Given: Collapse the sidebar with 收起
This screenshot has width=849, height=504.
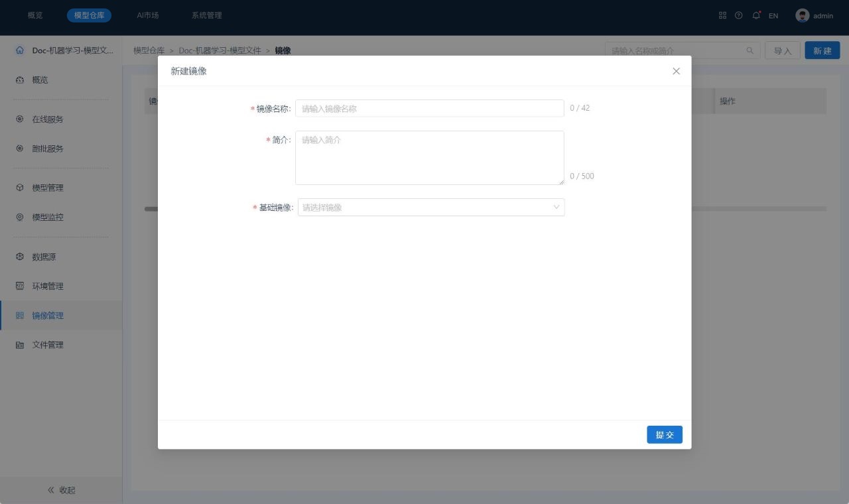Looking at the screenshot, I should click(x=61, y=490).
